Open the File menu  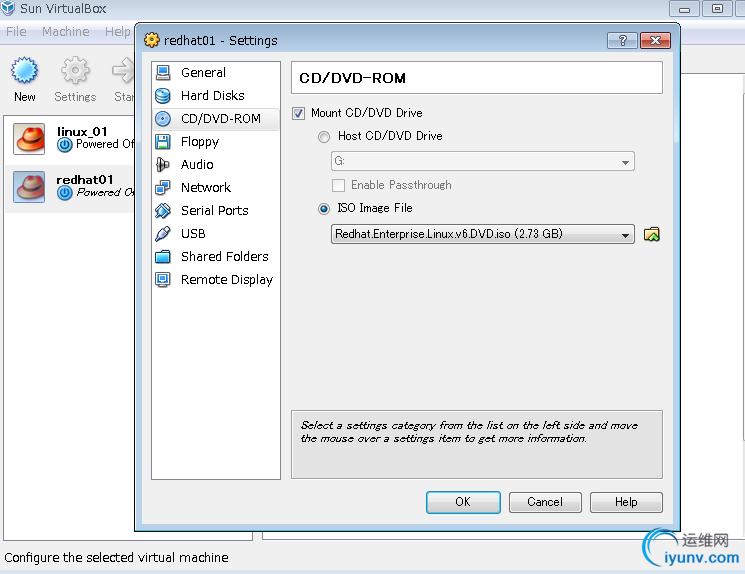click(16, 31)
